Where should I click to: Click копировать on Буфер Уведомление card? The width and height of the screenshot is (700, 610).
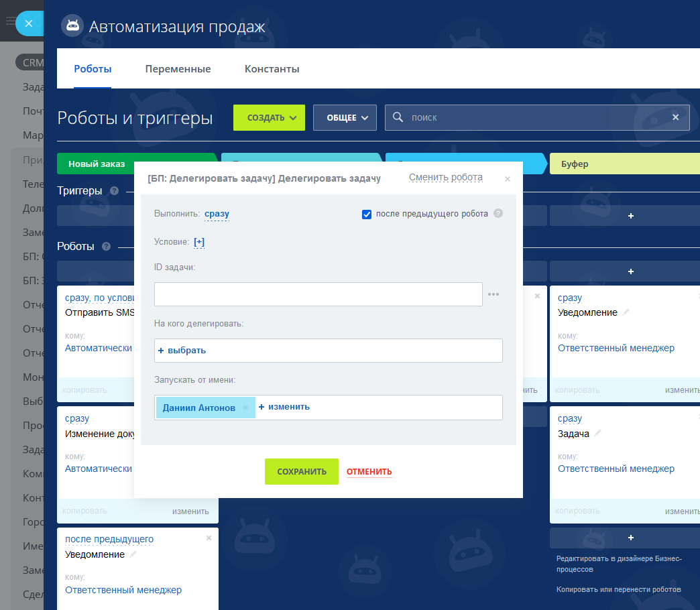577,390
